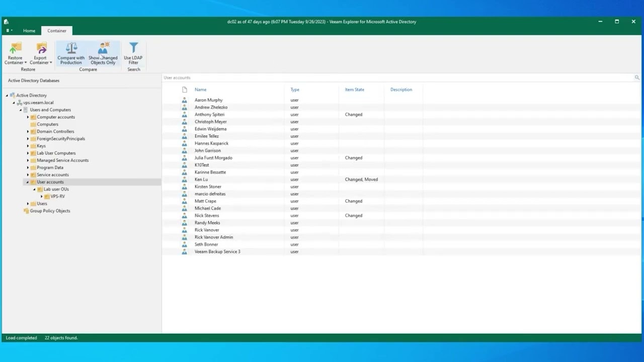Click the vps.veeam.local domain icon

[x=20, y=103]
